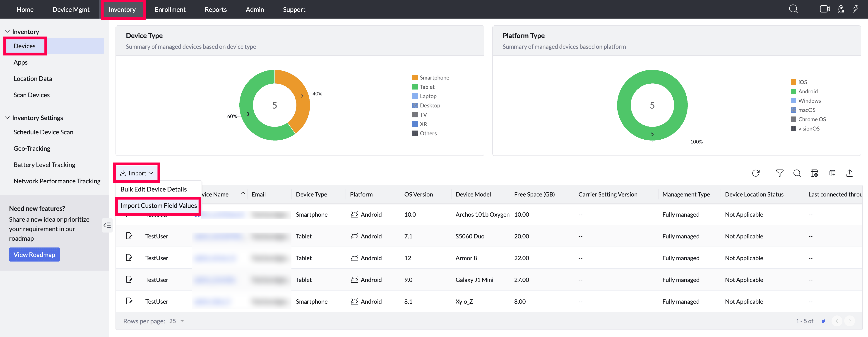
Task: Open the Import dropdown
Action: [x=137, y=173]
